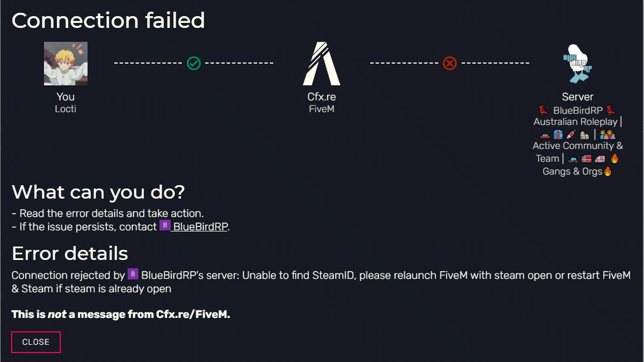Click the red X failed connection icon
The width and height of the screenshot is (644, 362).
[450, 63]
